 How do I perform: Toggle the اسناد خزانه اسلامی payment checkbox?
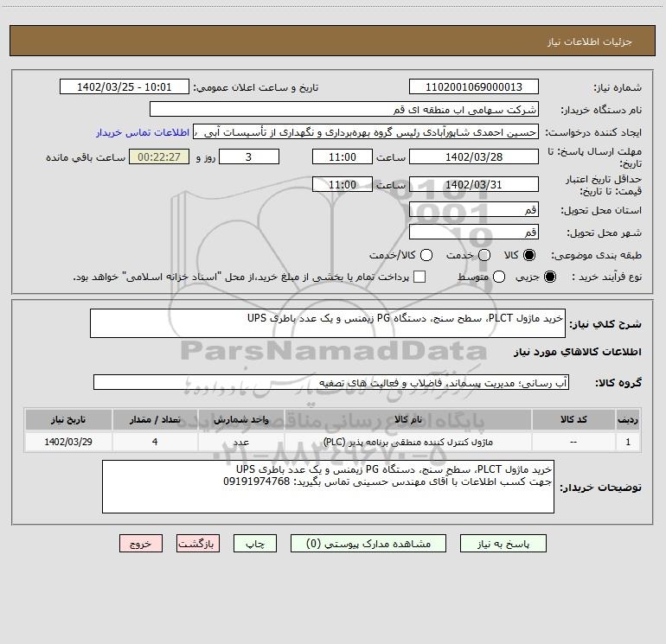419,277
